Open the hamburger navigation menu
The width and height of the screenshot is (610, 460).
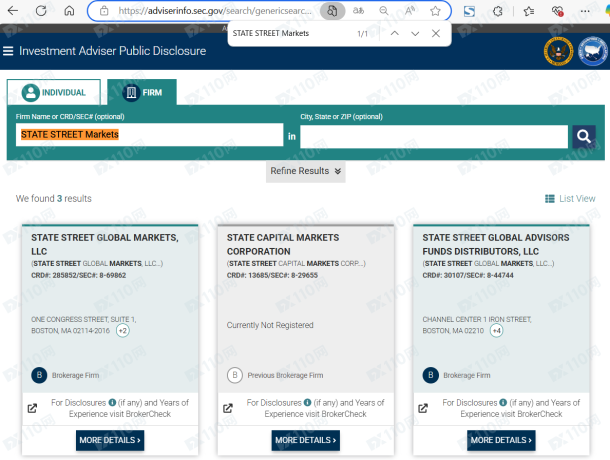click(8, 51)
